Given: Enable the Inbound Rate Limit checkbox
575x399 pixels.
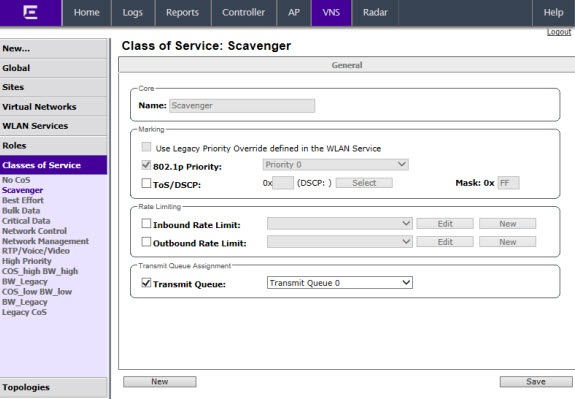Looking at the screenshot, I should pyautogui.click(x=146, y=223).
